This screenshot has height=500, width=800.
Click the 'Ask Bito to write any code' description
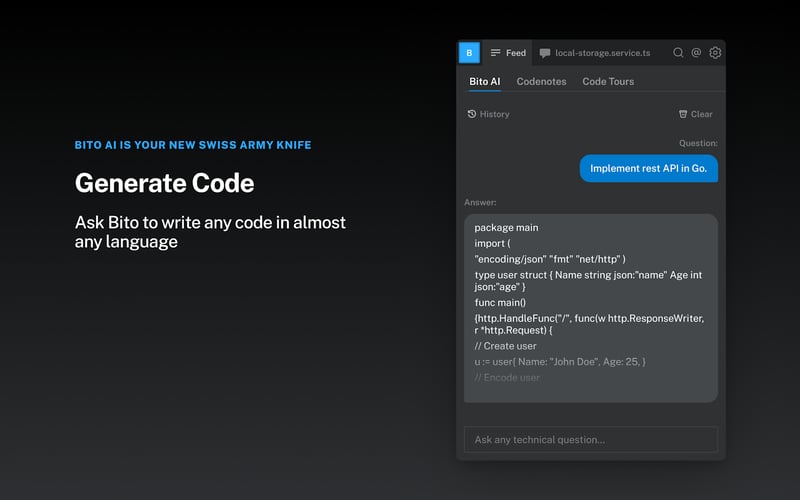point(210,232)
